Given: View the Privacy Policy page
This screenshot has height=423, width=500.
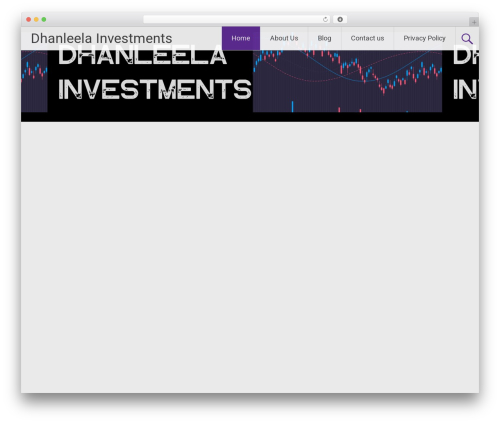Looking at the screenshot, I should (x=424, y=38).
